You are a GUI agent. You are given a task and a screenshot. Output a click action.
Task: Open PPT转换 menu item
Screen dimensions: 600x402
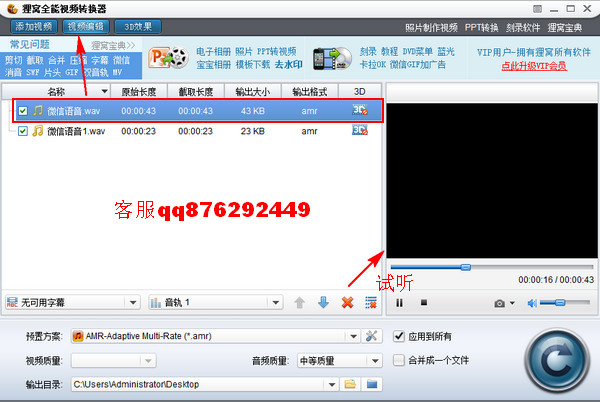coord(481,28)
